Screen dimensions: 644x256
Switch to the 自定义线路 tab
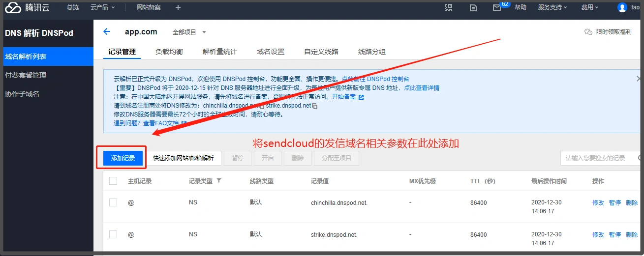(x=321, y=52)
